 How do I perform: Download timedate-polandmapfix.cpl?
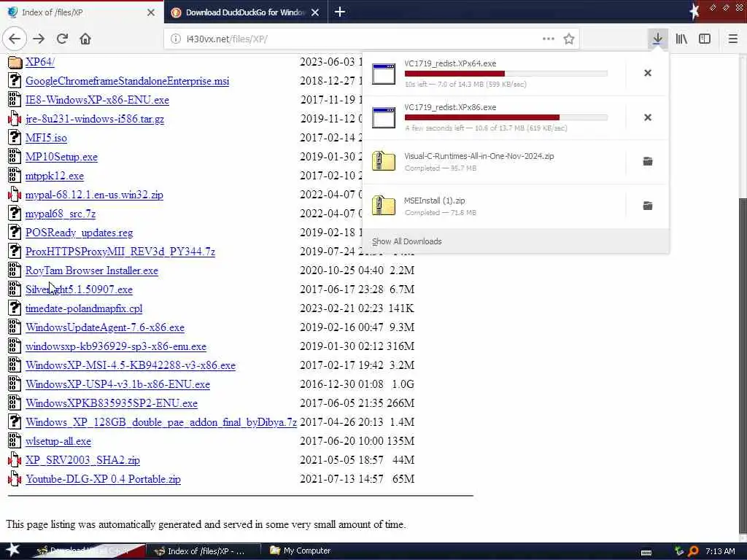84,308
